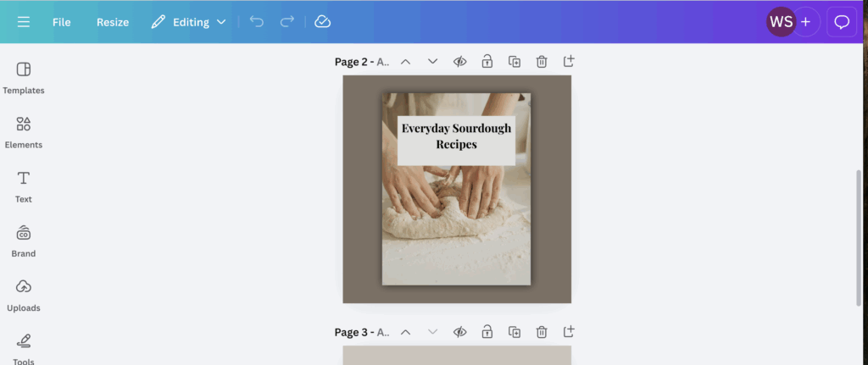Click the vertical page scrollbar
Screen dimensions: 868x365
coord(859,238)
